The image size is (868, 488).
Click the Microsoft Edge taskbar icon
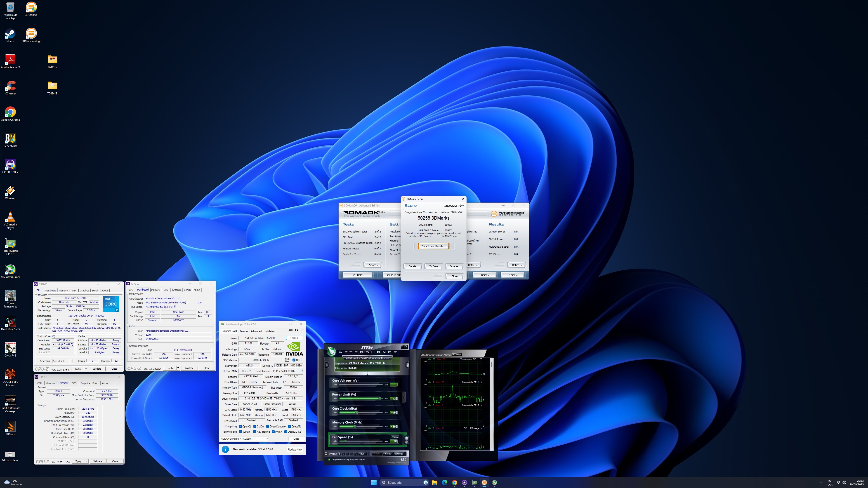(x=444, y=482)
